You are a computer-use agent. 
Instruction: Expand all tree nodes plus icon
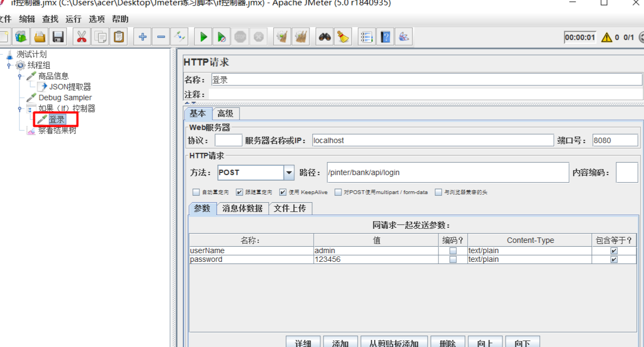(x=143, y=37)
